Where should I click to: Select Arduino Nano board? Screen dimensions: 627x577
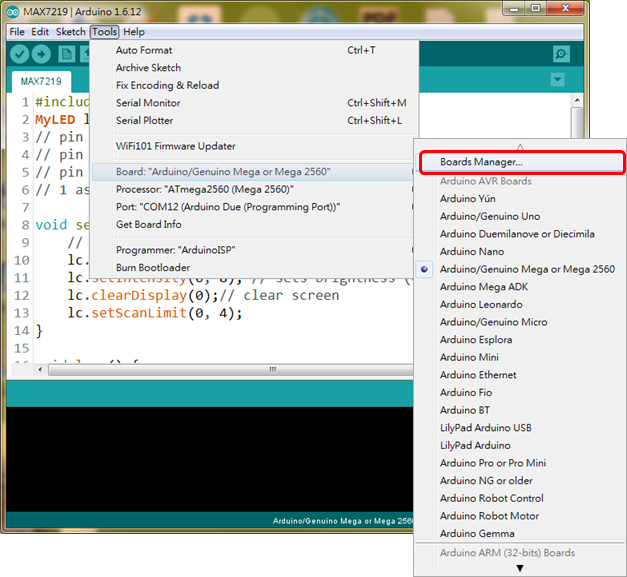coord(520,252)
